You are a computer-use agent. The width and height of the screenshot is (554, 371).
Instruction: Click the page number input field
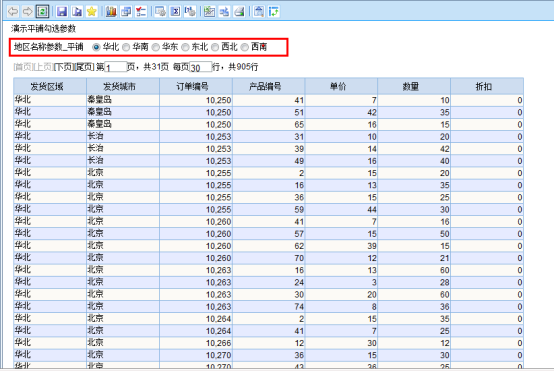click(116, 67)
